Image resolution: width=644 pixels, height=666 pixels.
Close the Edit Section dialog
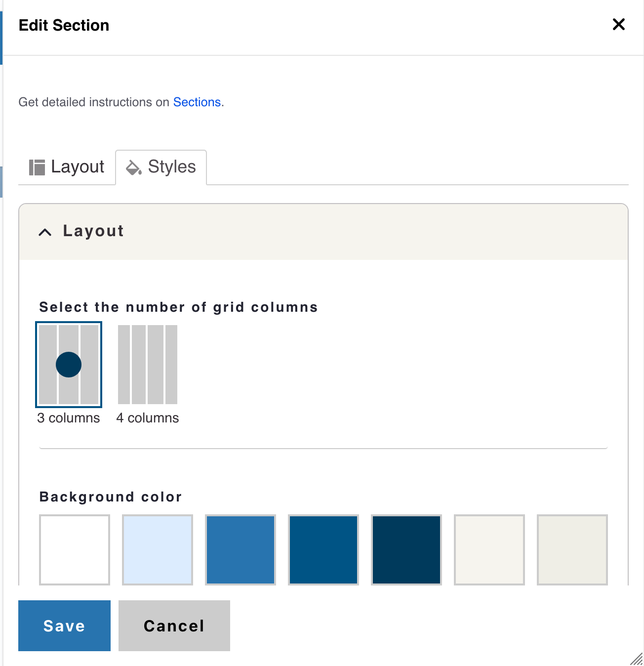pyautogui.click(x=618, y=24)
